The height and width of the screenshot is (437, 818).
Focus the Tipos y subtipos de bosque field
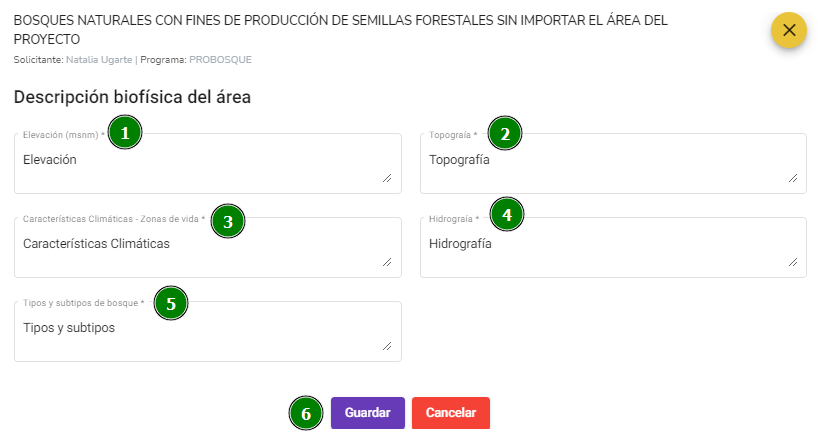tap(208, 332)
